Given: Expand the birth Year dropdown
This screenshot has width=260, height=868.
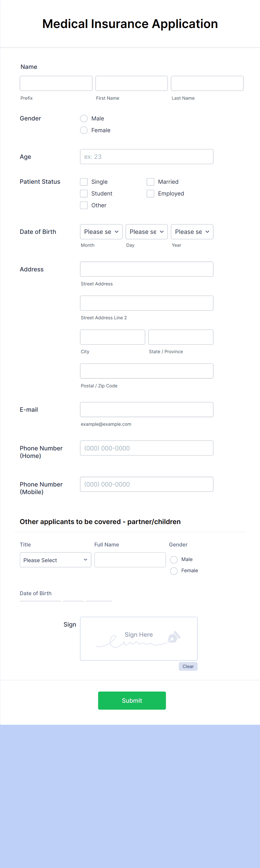Looking at the screenshot, I should [x=192, y=231].
